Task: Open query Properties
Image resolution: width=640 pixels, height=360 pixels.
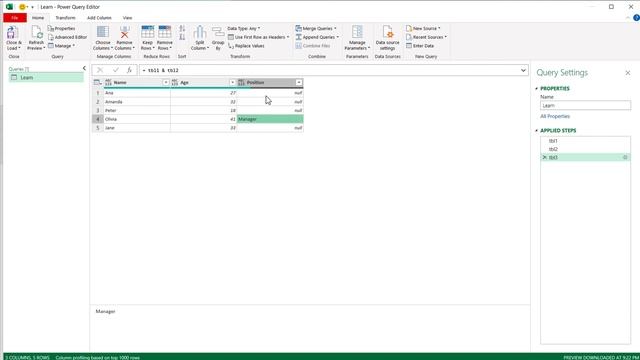Action: (x=62, y=29)
